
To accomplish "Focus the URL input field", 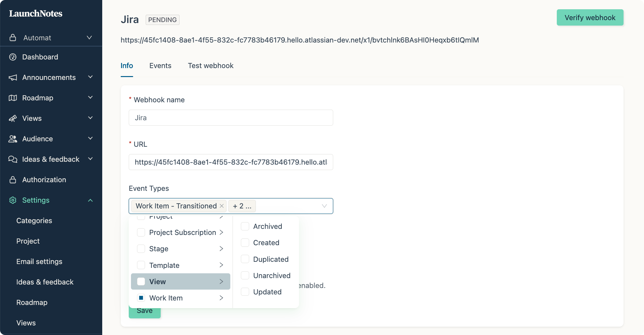I will [231, 162].
